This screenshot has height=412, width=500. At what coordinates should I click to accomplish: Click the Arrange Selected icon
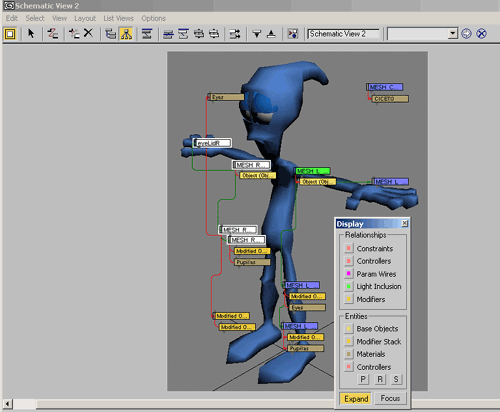(183, 34)
